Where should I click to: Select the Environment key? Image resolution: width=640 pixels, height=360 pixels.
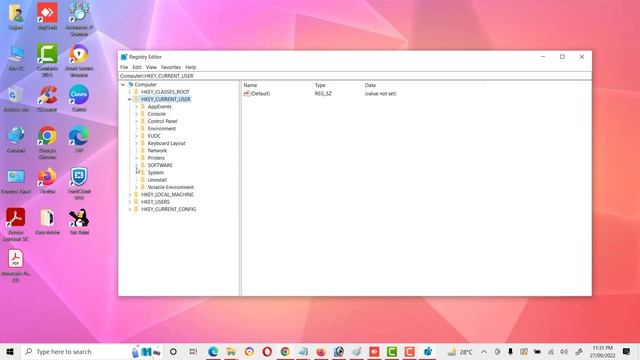click(x=162, y=129)
